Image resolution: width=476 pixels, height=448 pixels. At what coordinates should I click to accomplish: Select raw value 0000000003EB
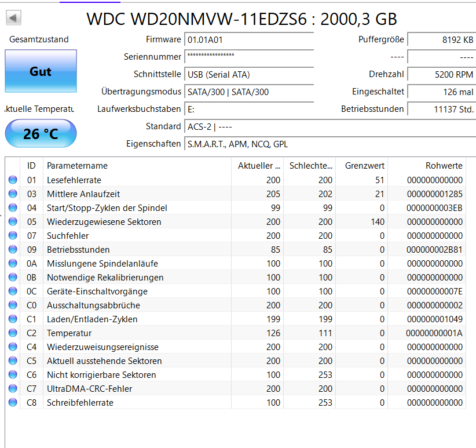[435, 208]
